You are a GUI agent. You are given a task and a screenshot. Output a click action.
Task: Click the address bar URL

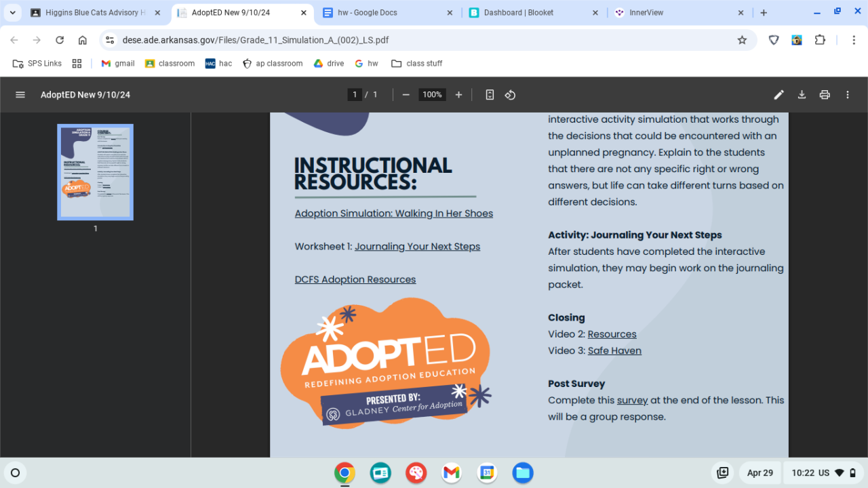[x=256, y=40]
